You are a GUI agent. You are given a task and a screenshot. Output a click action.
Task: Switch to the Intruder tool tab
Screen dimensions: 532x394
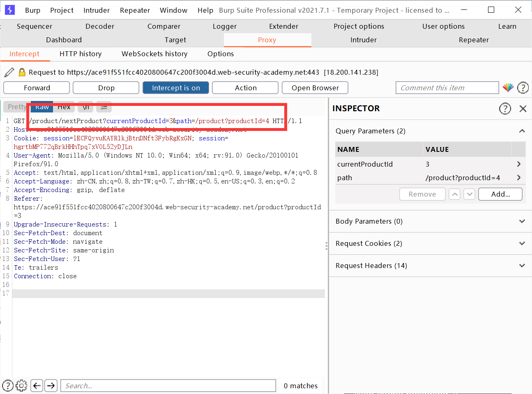364,40
